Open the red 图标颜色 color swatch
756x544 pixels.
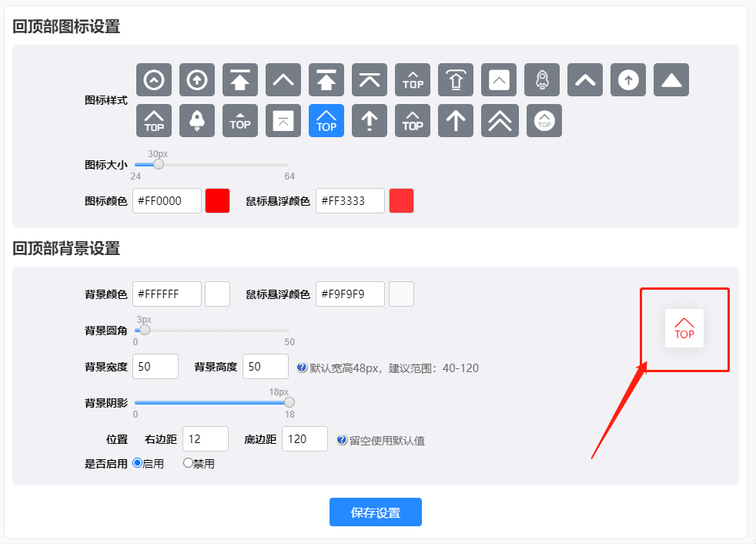click(x=217, y=200)
